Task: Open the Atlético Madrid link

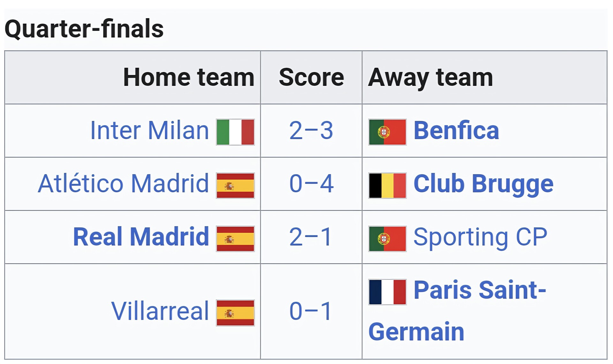Action: point(123,184)
